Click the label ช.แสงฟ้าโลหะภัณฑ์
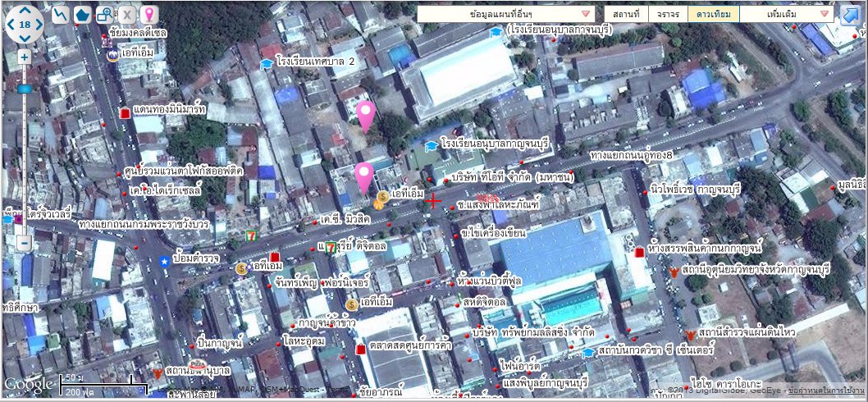 (x=498, y=204)
